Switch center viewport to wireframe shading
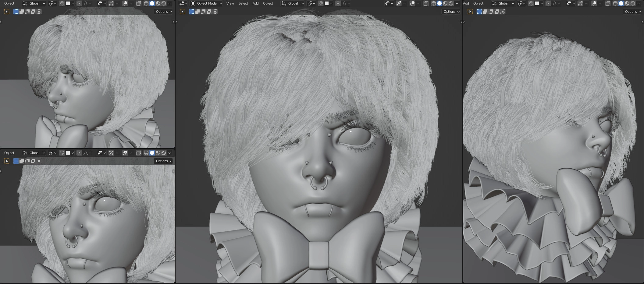 [434, 3]
